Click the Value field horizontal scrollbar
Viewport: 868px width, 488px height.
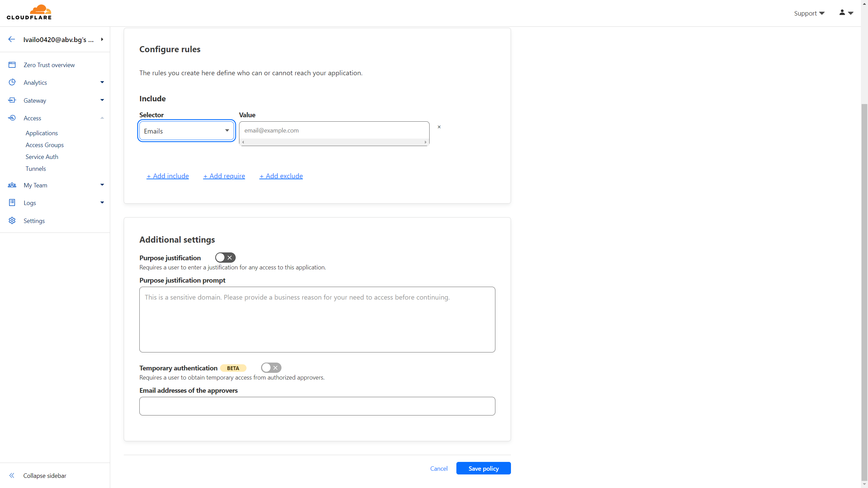click(x=334, y=142)
